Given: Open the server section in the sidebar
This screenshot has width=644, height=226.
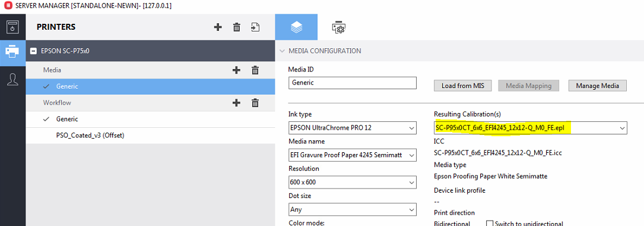Looking at the screenshot, I should tap(12, 27).
